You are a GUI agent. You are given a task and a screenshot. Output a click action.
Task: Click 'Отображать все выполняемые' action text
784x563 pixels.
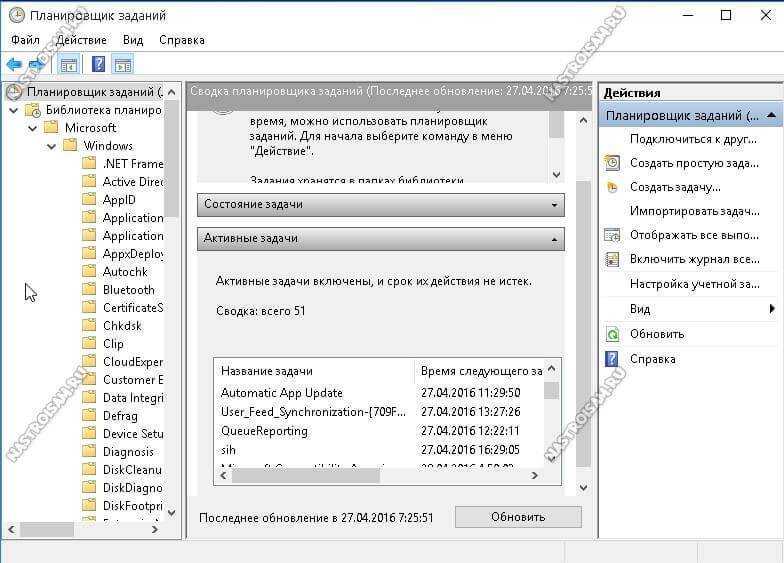694,235
